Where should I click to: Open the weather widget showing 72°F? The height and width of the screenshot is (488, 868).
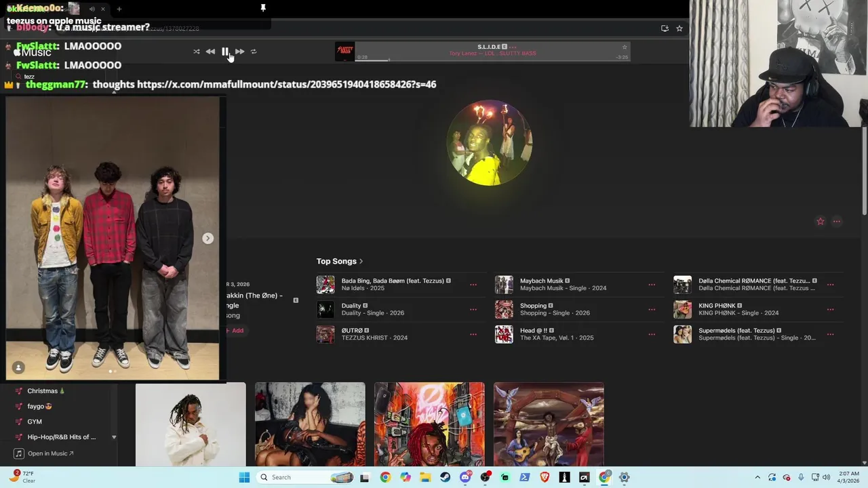pyautogui.click(x=22, y=477)
